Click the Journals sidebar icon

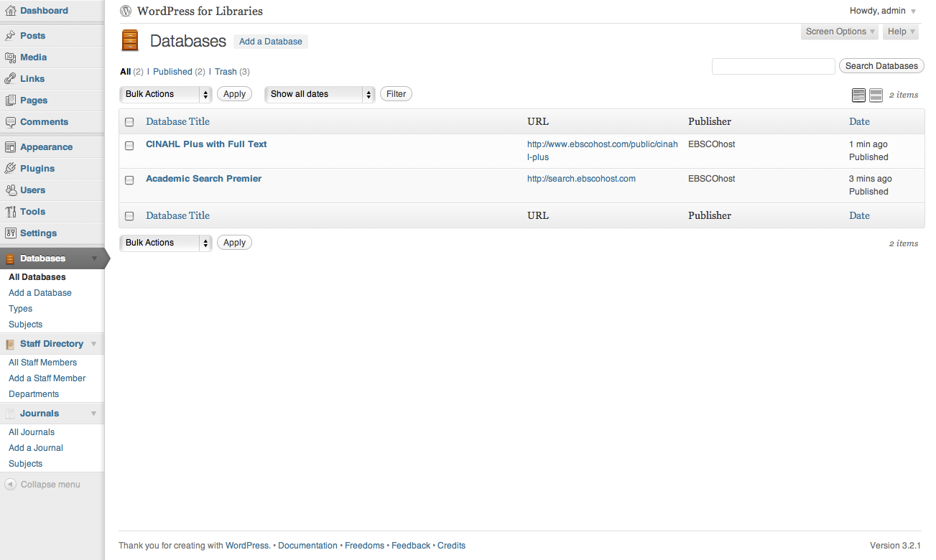click(10, 414)
